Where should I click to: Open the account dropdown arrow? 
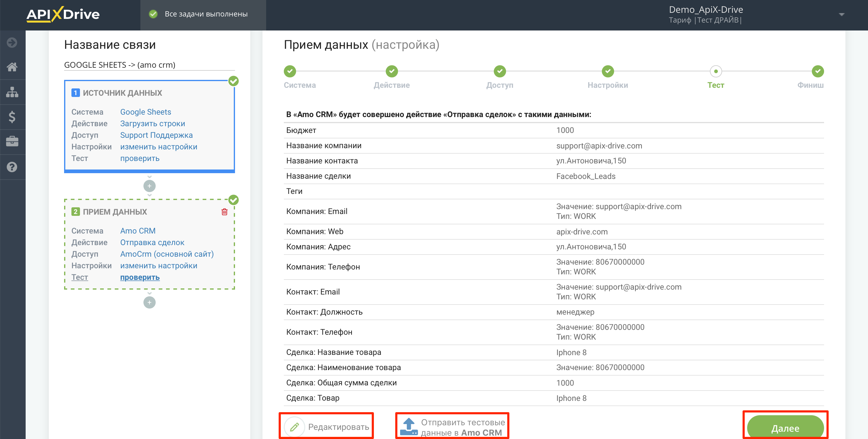click(x=841, y=14)
